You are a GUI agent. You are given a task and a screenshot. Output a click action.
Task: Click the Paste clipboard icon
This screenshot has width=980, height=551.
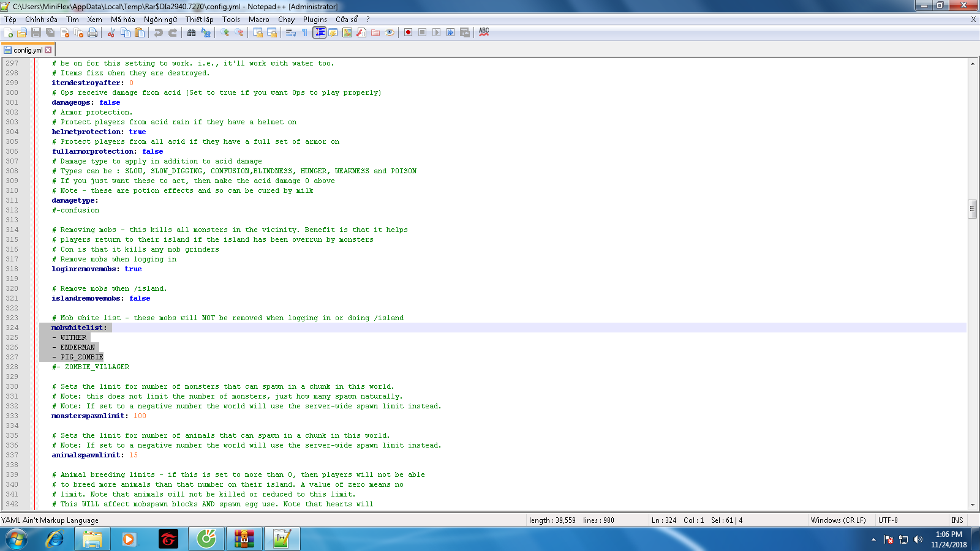[140, 32]
